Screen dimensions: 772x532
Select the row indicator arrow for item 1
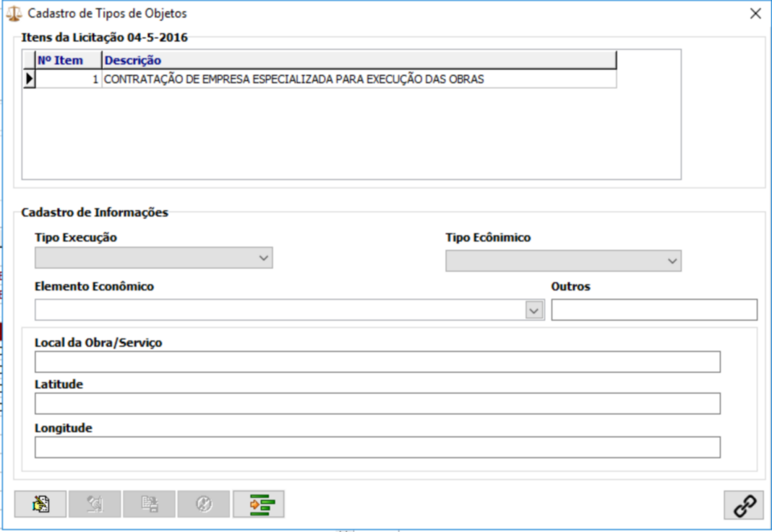(x=30, y=80)
